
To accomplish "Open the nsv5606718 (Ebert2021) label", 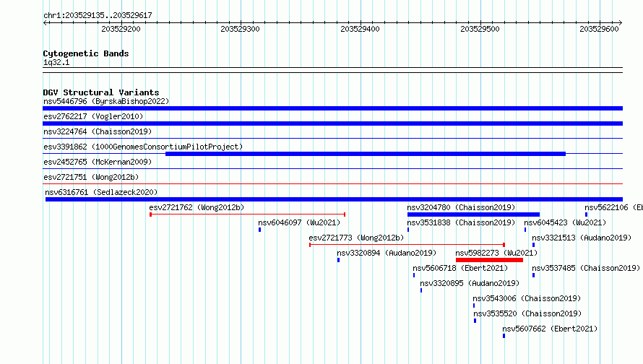I will point(460,268).
